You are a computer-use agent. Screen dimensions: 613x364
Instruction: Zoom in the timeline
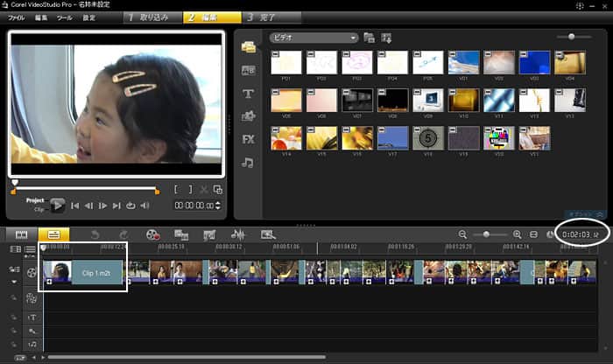[517, 234]
